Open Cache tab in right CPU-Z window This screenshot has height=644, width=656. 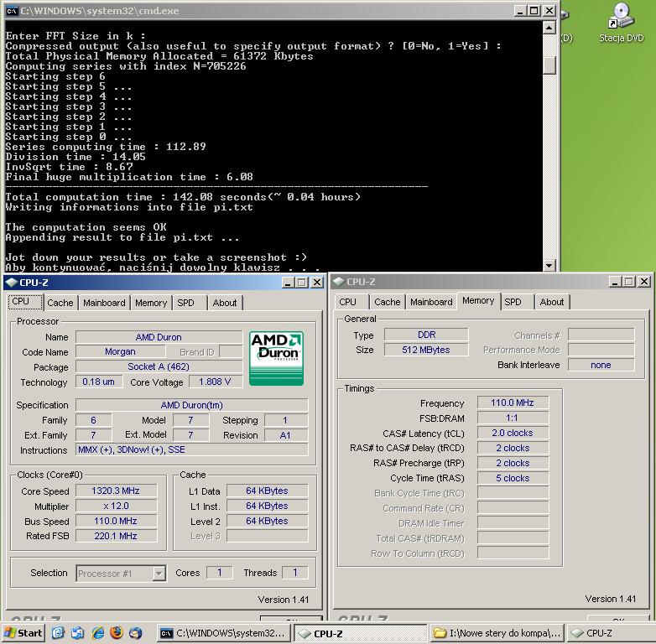(388, 302)
